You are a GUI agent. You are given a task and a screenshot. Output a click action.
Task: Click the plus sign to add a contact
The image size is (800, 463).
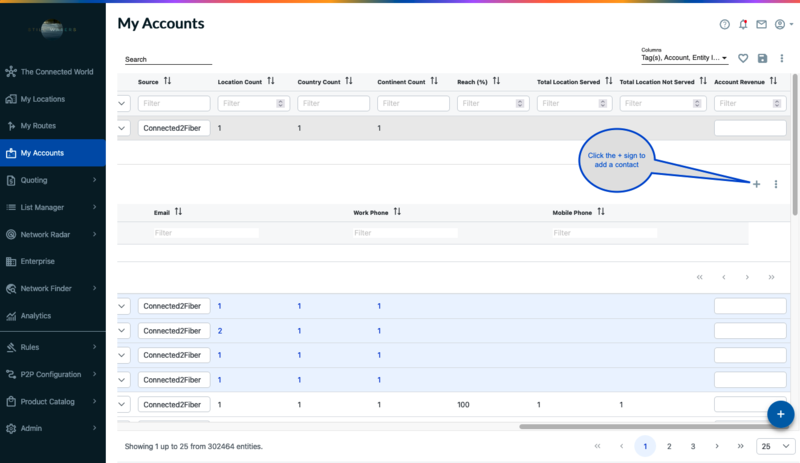(x=756, y=184)
